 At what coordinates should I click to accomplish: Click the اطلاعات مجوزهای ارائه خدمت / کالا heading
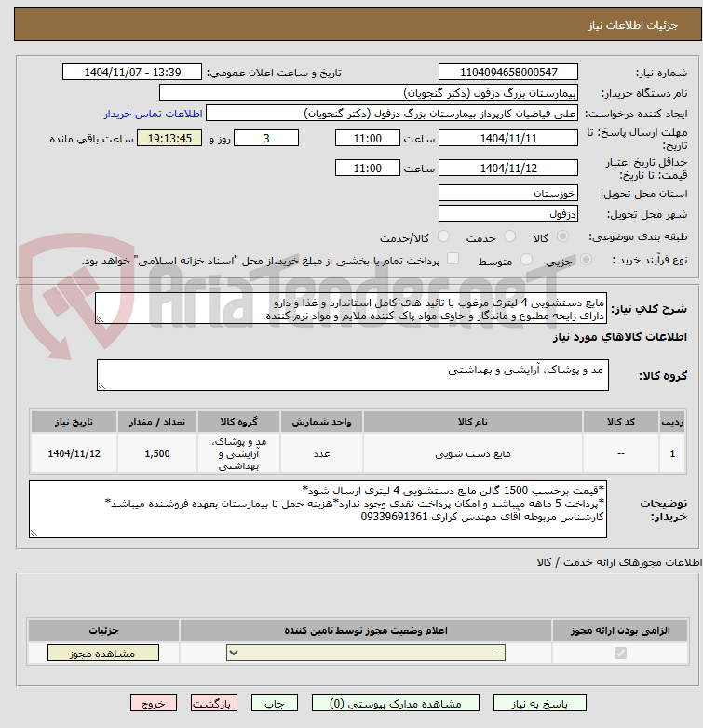pyautogui.click(x=619, y=562)
